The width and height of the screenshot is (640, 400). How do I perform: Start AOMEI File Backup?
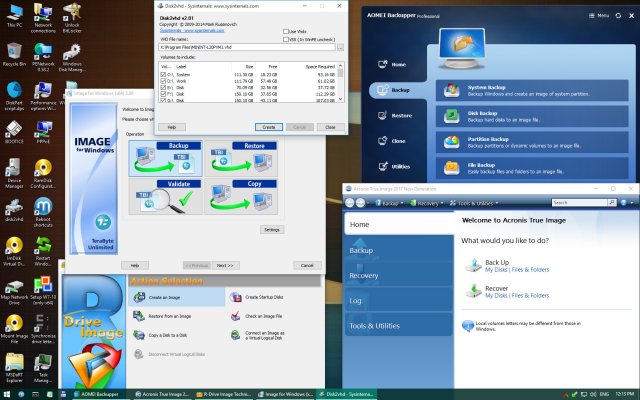[532, 168]
